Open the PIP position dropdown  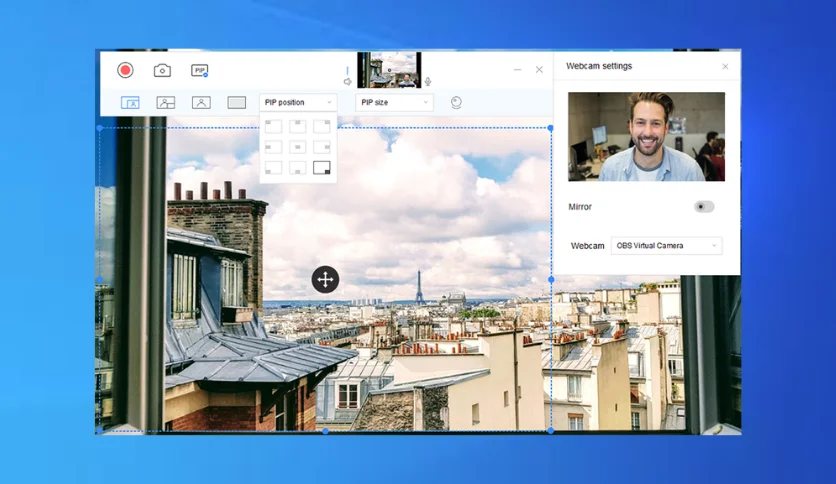[298, 102]
